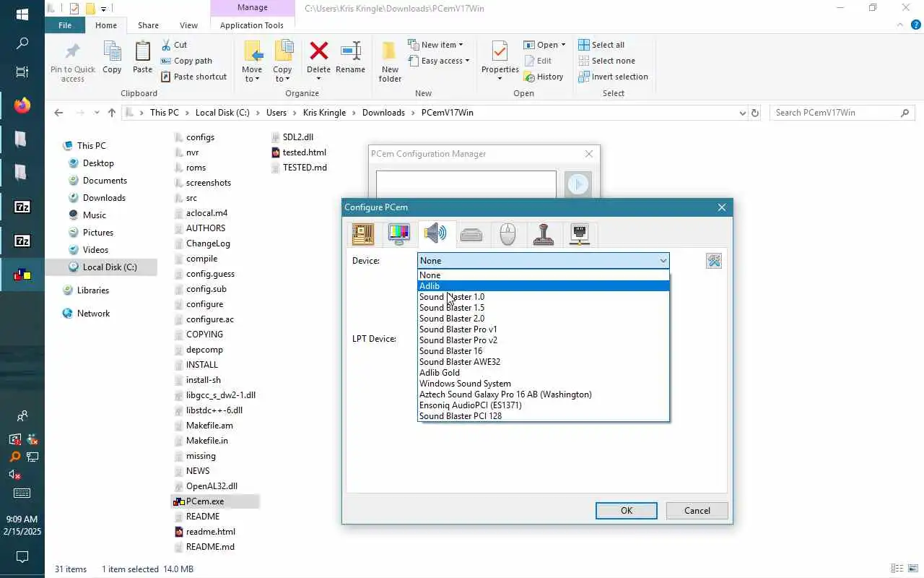Refresh the folder via address bar icon

coord(755,113)
